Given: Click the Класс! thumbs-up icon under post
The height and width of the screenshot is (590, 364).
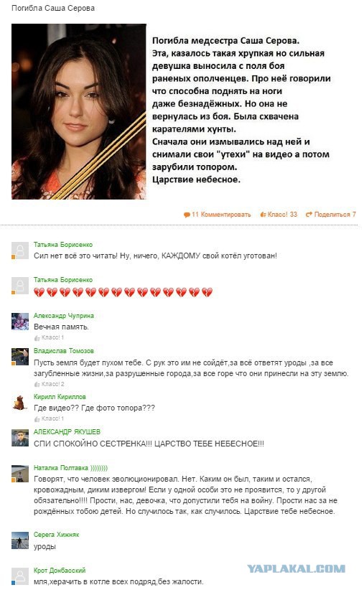Looking at the screenshot, I should pos(263,215).
